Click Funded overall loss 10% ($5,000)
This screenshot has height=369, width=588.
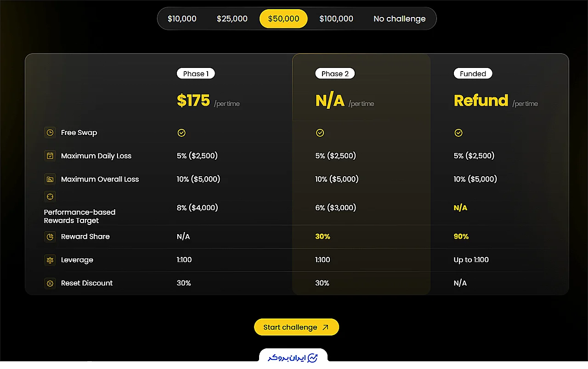tap(475, 179)
